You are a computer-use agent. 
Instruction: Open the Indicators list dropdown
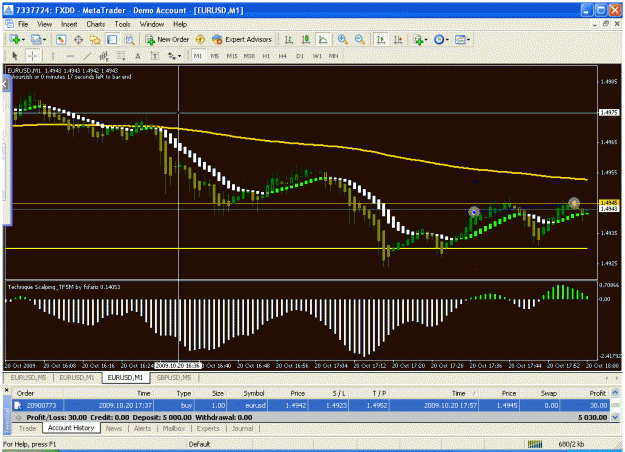(x=420, y=39)
